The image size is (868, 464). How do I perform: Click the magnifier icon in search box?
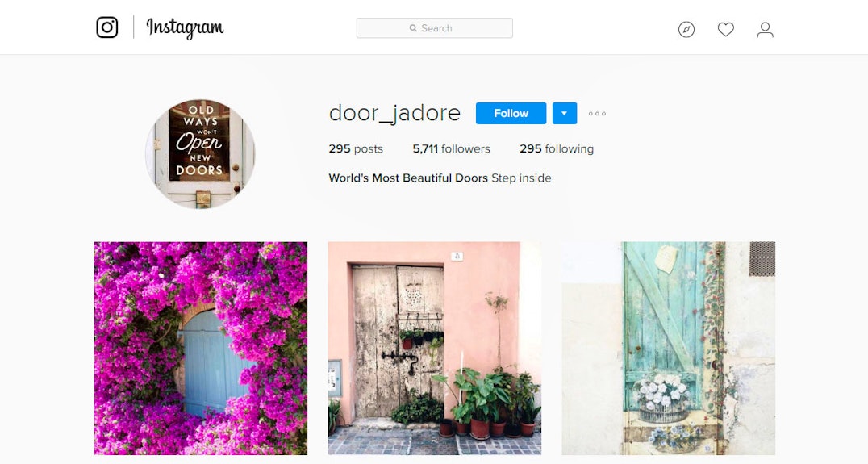(413, 28)
